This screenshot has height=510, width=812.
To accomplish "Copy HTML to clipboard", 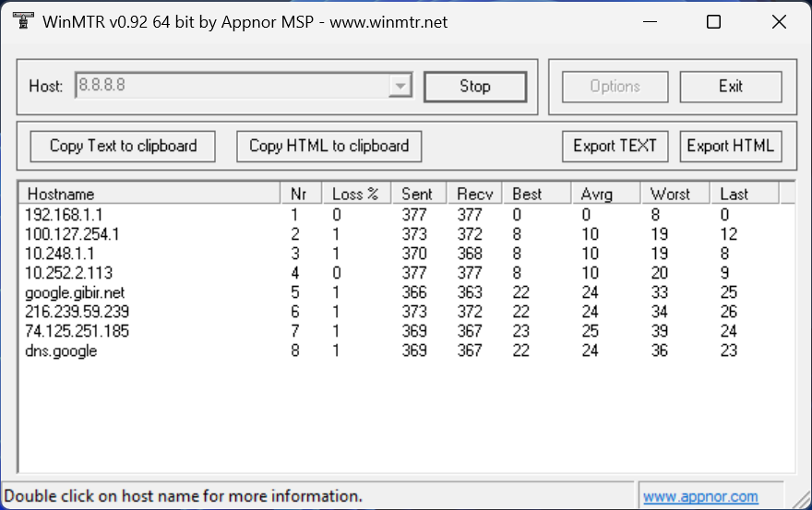I will (x=328, y=146).
